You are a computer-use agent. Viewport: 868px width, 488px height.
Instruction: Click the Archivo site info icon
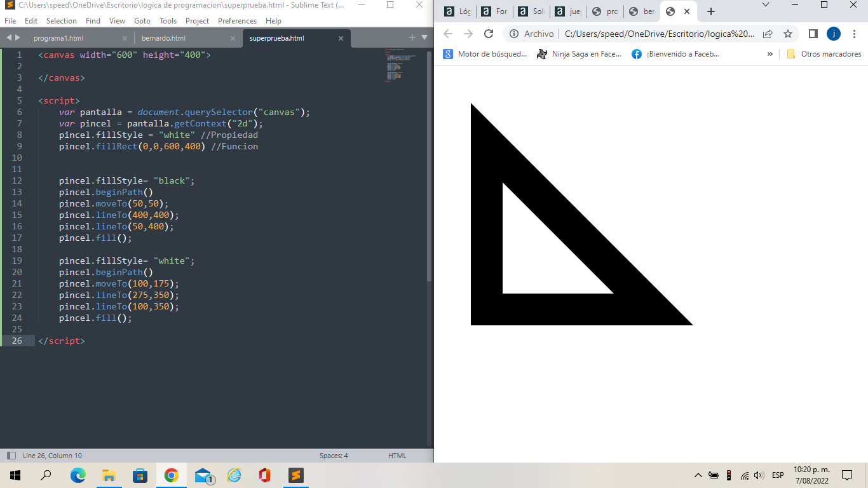515,34
